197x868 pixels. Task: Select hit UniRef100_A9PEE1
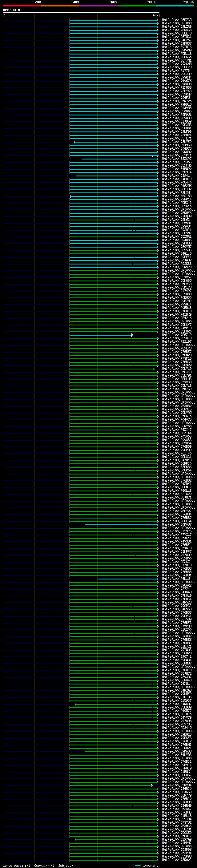[x=176, y=257]
